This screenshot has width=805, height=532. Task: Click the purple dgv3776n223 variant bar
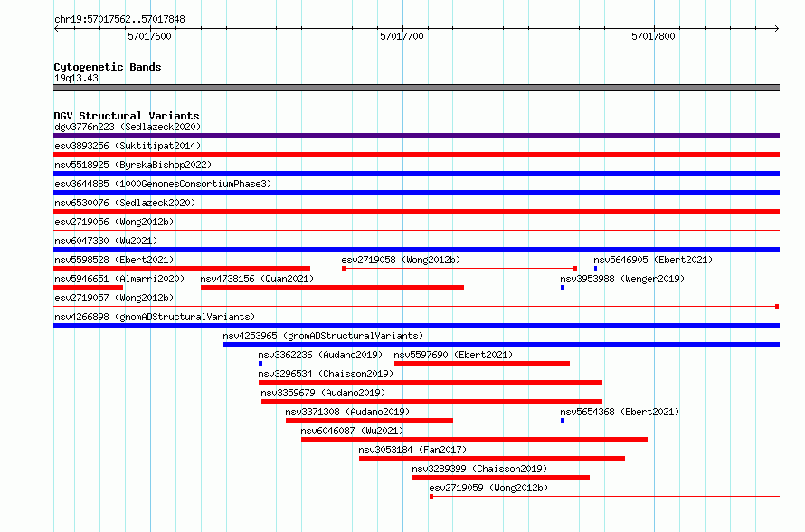pos(416,136)
